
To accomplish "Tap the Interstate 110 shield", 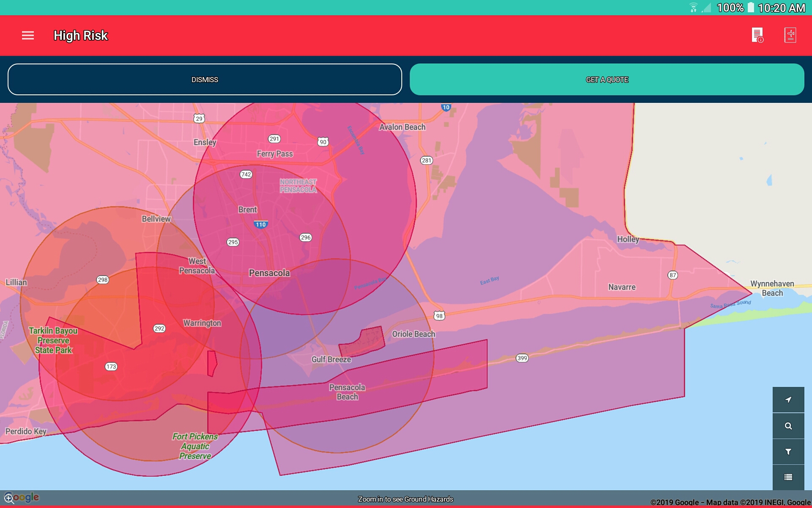I will [x=261, y=225].
